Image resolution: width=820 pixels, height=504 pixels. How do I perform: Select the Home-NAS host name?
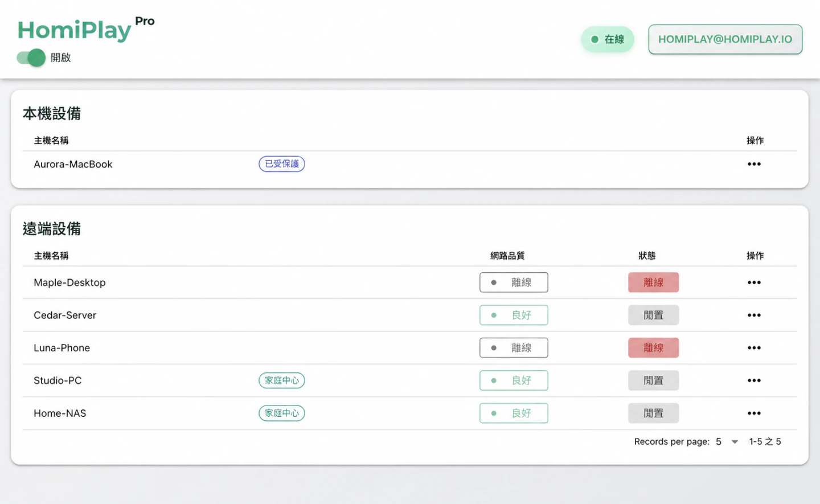click(x=60, y=413)
